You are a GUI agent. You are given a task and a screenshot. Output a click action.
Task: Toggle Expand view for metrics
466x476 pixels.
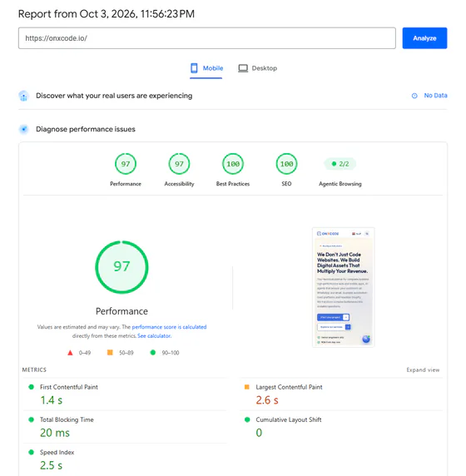pyautogui.click(x=423, y=369)
